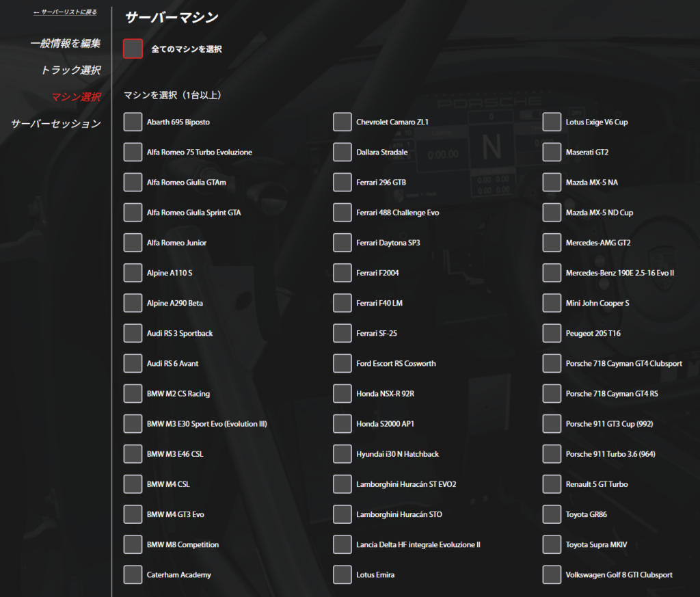Tick the Chevrolet Camaro ZL1 checkbox
The width and height of the screenshot is (700, 597).
tap(342, 122)
